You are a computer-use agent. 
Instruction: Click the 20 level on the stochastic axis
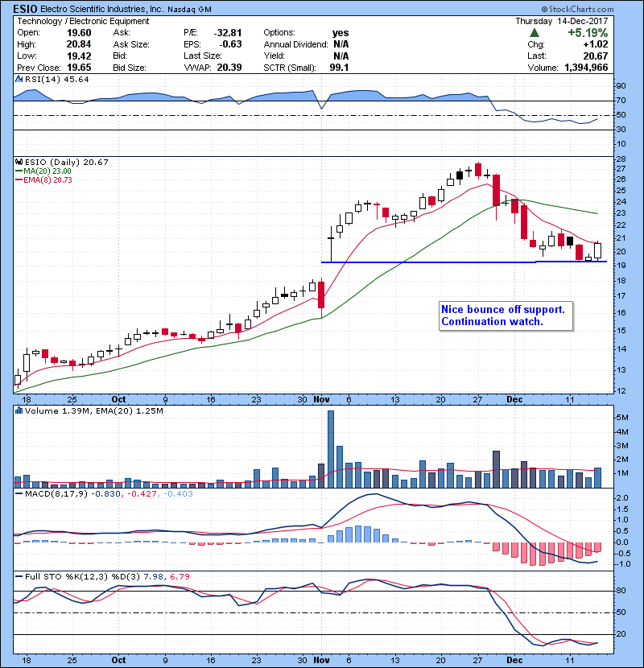coord(621,634)
